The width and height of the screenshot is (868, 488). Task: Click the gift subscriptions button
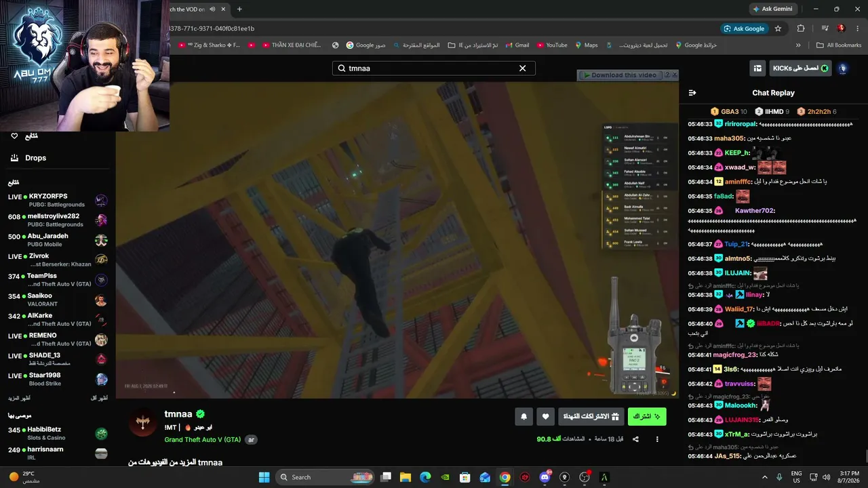click(x=592, y=417)
